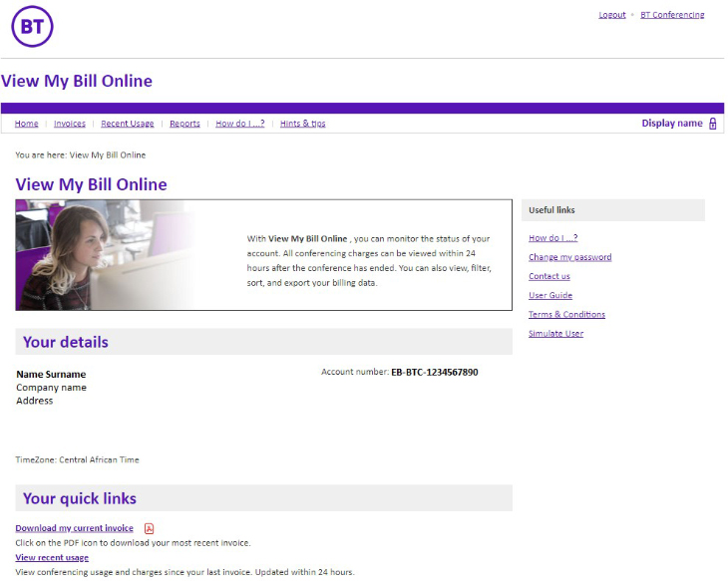
Task: Open How do I...? under Useful links
Action: 552,238
